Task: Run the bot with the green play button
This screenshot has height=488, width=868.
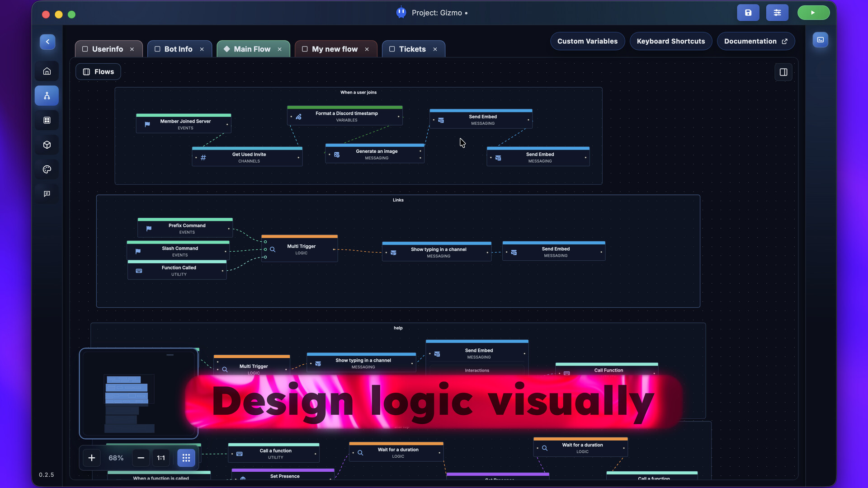Action: 813,12
